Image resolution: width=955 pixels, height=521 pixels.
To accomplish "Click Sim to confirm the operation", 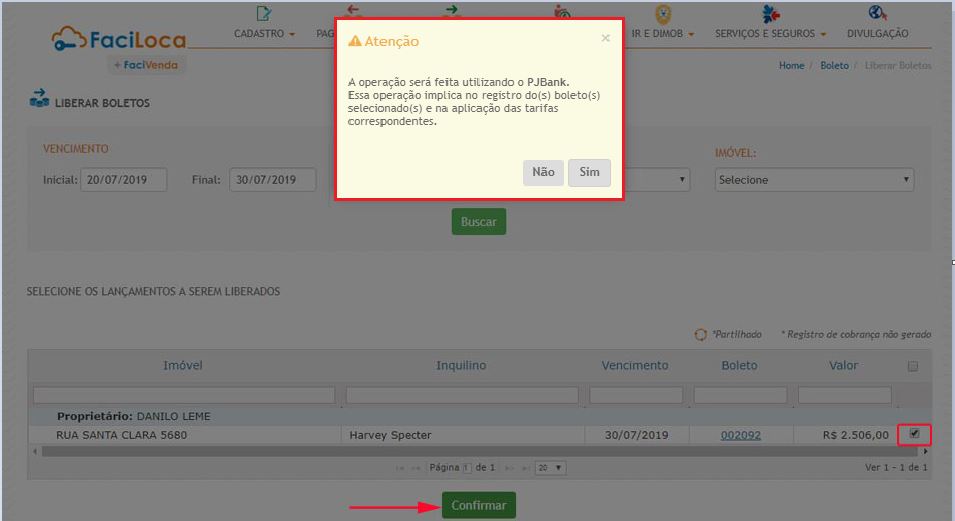I will [x=589, y=173].
